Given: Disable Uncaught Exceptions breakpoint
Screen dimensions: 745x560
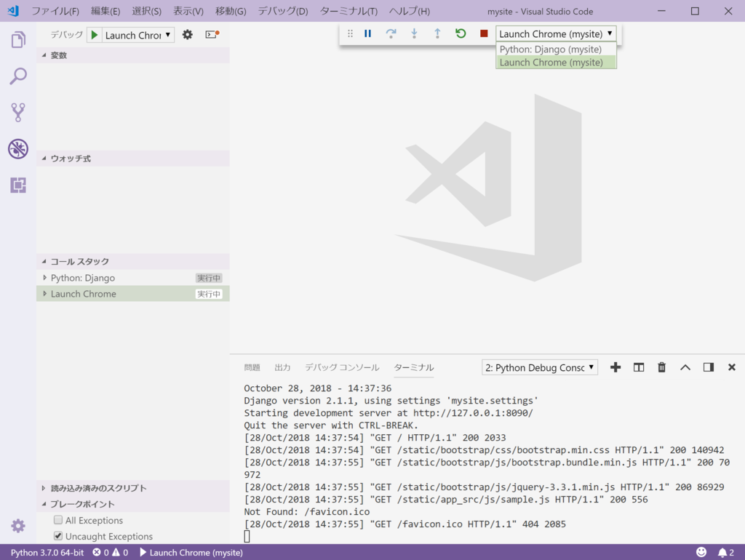Looking at the screenshot, I should (58, 536).
